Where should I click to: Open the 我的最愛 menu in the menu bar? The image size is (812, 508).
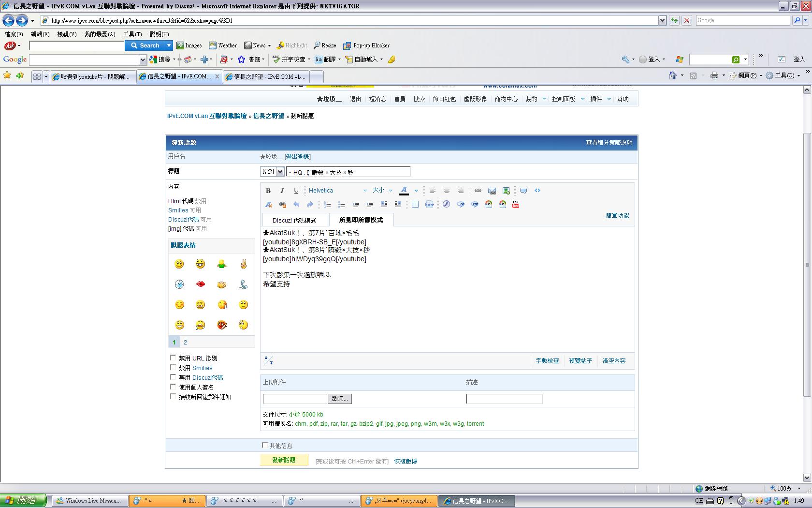(x=100, y=34)
